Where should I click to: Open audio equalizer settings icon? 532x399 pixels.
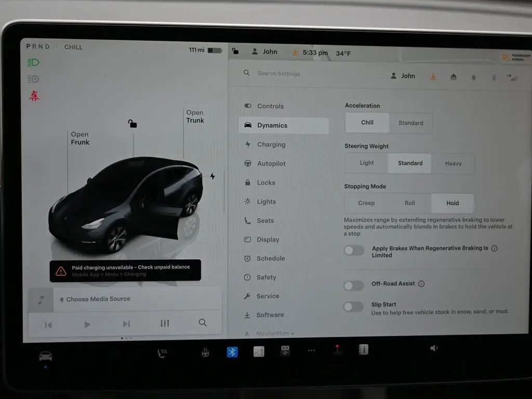pos(165,324)
